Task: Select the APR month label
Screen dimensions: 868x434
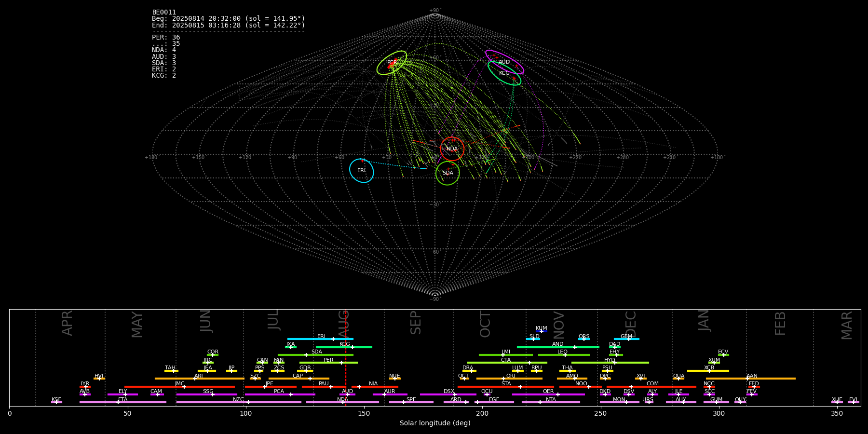Action: pos(67,323)
